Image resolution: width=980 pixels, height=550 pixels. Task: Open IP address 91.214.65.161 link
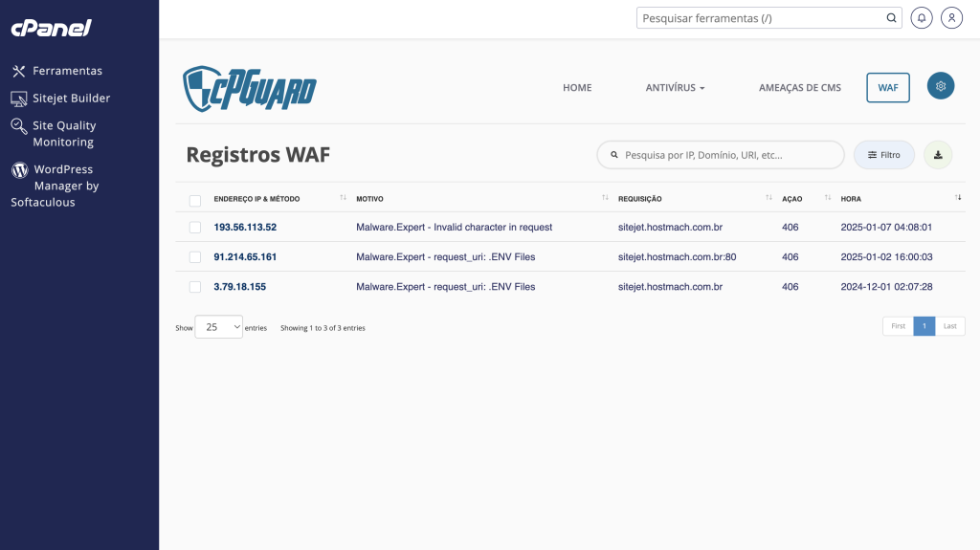245,257
